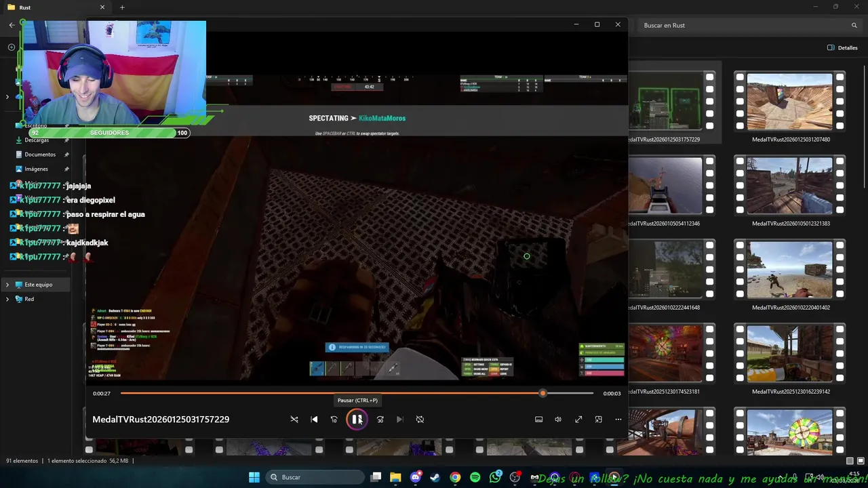This screenshot has width=868, height=488.
Task: Select the Rust tab in File Explorer
Action: tap(54, 7)
